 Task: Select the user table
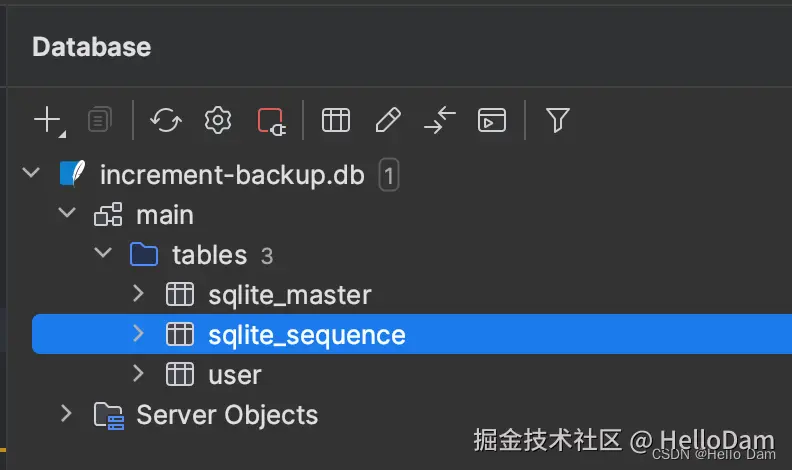point(234,375)
